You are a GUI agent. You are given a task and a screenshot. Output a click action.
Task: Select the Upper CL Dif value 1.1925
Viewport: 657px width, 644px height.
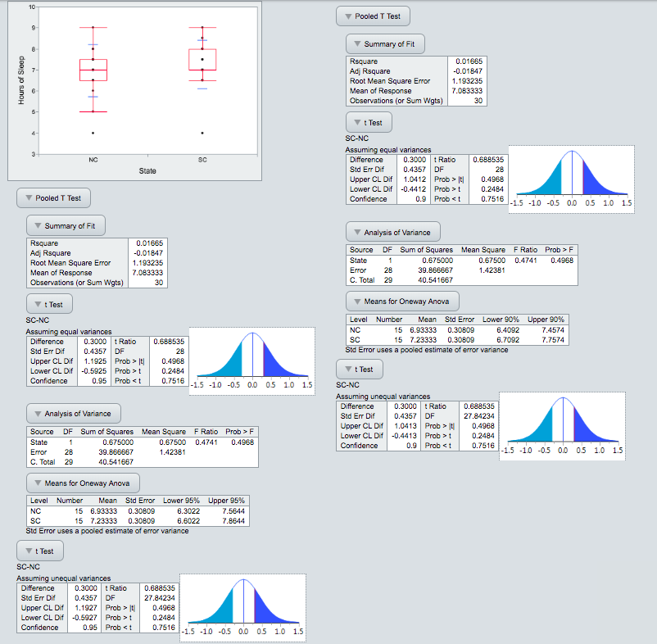pos(95,361)
